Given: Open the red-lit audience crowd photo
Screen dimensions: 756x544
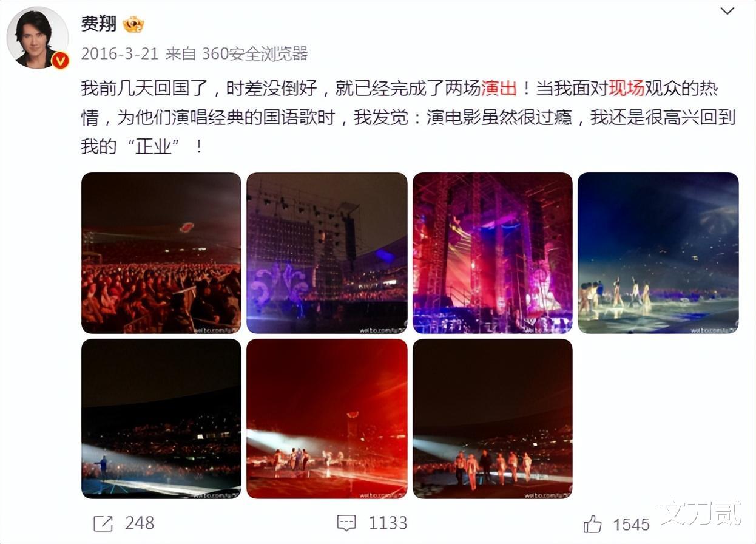Looking at the screenshot, I should (161, 253).
